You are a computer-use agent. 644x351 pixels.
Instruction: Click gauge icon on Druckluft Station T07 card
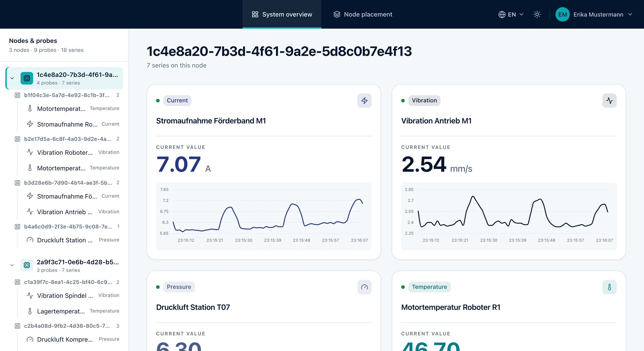pyautogui.click(x=364, y=287)
